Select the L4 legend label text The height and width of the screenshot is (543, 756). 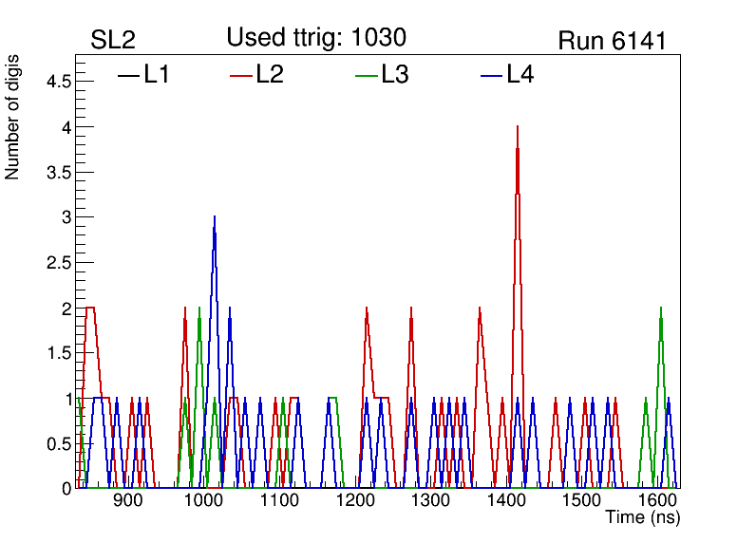click(520, 75)
